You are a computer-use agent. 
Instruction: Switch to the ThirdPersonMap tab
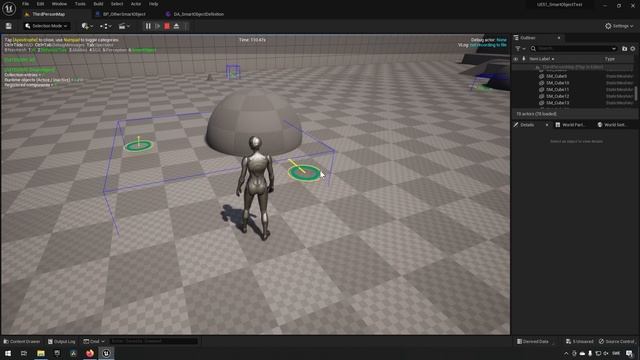[x=48, y=14]
